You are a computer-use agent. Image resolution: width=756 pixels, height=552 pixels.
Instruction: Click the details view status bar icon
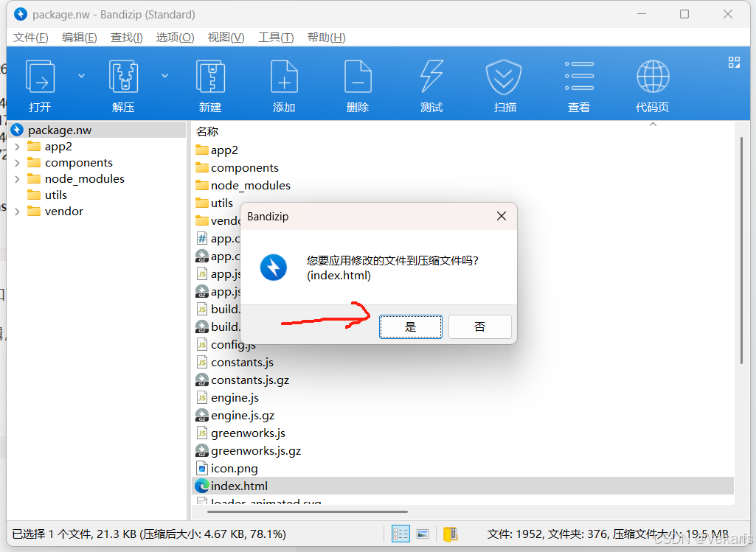point(400,534)
